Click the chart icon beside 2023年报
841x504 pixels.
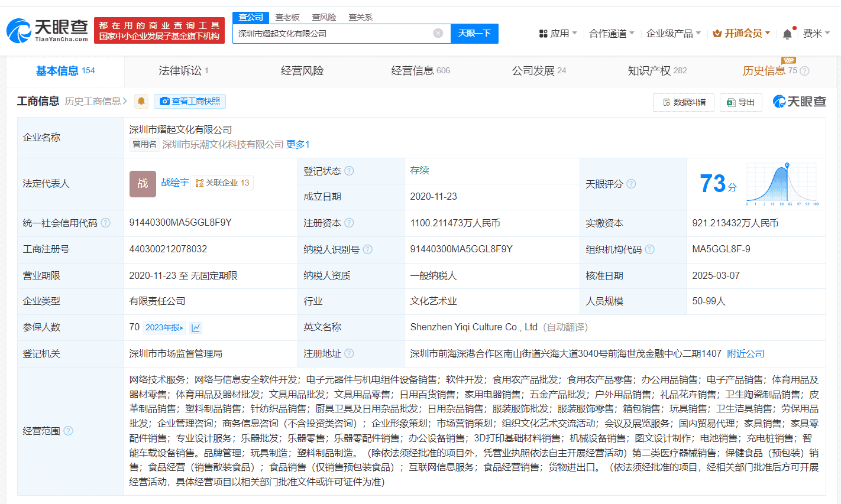tap(196, 327)
